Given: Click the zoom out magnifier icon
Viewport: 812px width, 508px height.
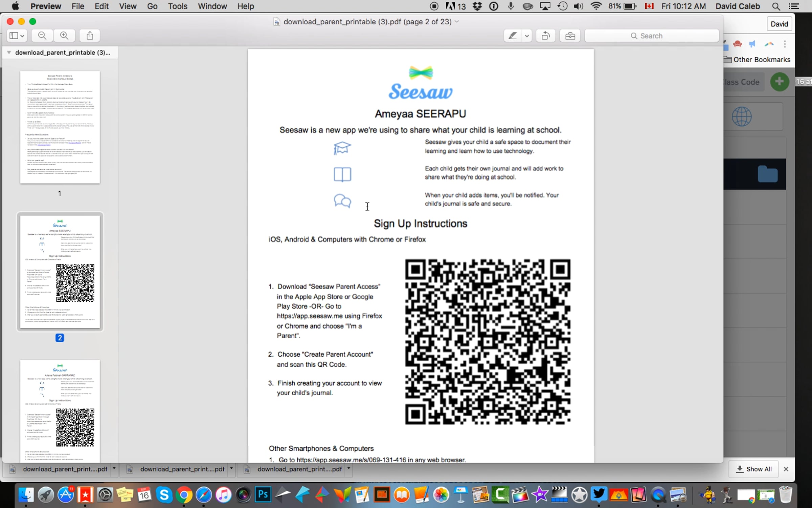Looking at the screenshot, I should pos(42,36).
